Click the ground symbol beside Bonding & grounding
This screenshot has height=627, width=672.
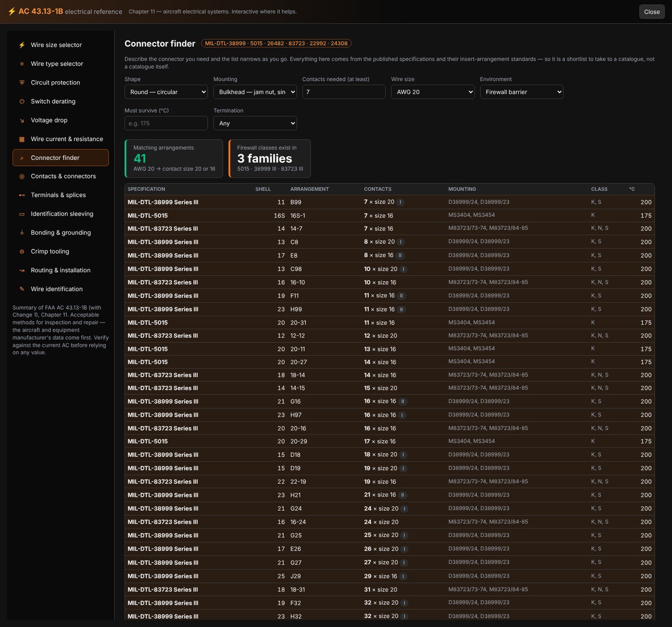coord(22,233)
